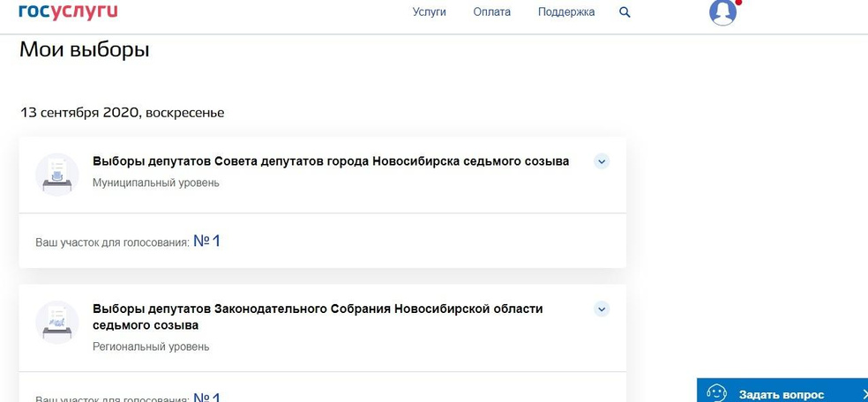Open the Поддержка menu item
The width and height of the screenshot is (868, 402).
coord(566,12)
